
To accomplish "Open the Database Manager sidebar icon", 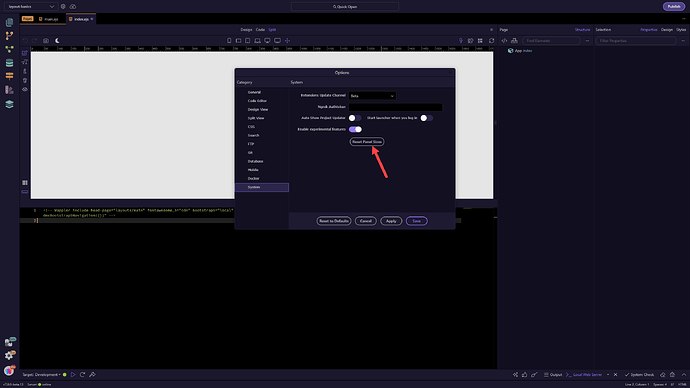I will click(9, 63).
